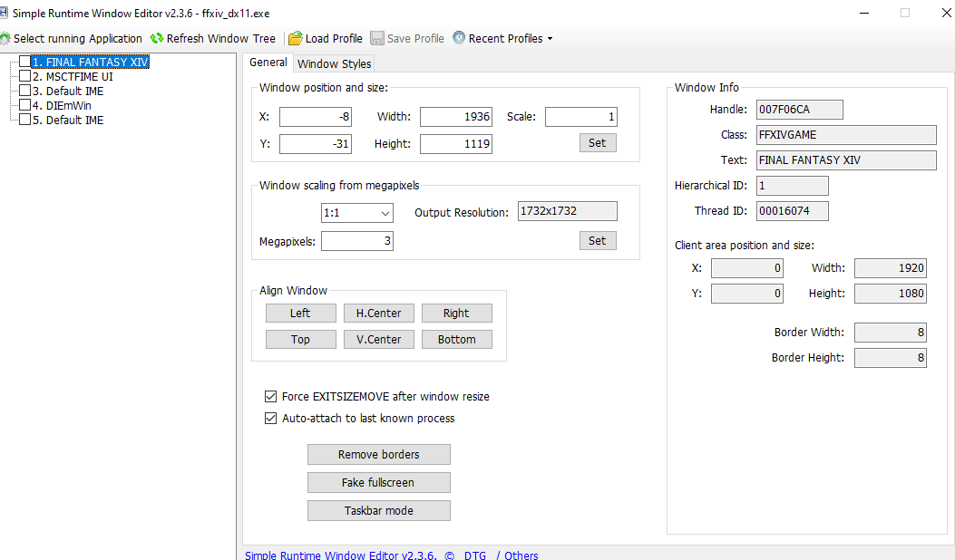Click the window X position field
Screen dimensions: 955x560
(316, 117)
